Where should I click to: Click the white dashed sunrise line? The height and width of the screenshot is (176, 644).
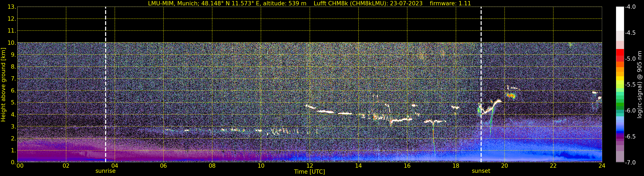(x=106, y=85)
